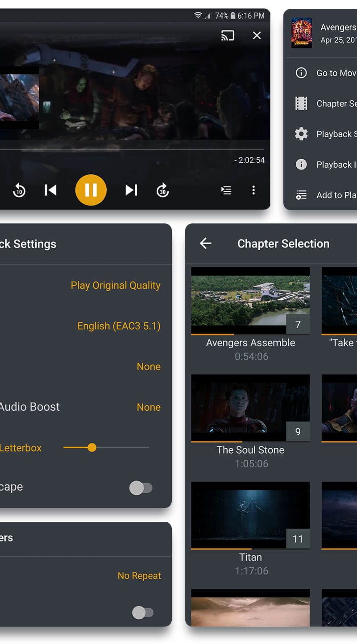This screenshot has height=644, width=357.
Task: Tap the cellular signal strength icon
Action: 208,16
